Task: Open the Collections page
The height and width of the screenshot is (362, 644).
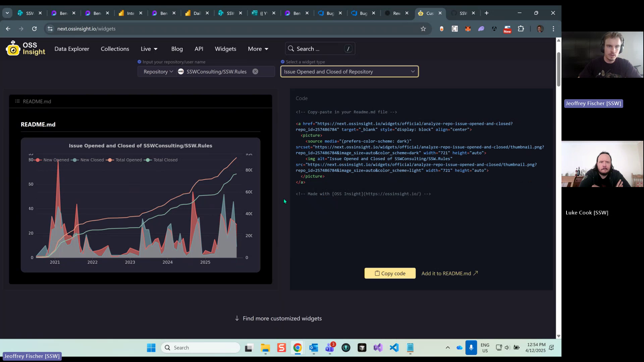Action: click(x=115, y=49)
